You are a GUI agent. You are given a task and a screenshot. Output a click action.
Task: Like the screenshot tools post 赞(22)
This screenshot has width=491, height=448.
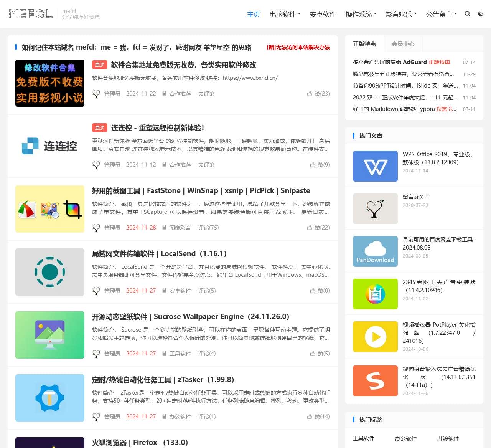[318, 228]
